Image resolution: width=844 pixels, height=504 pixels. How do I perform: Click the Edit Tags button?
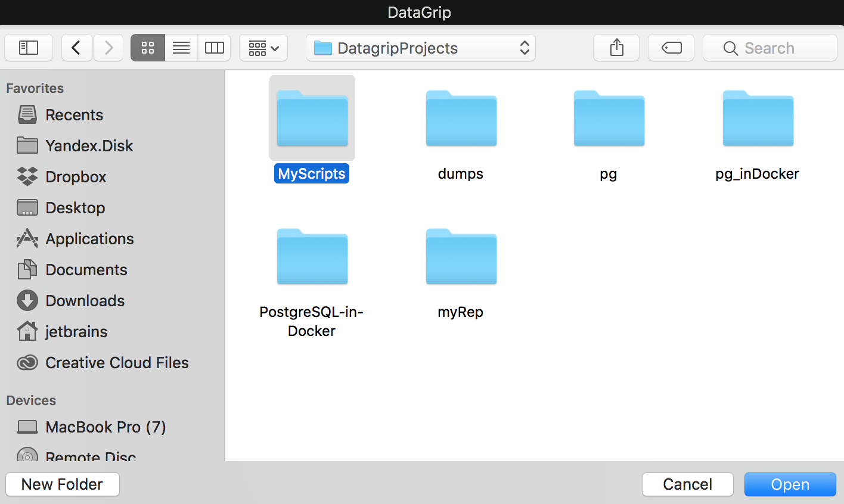(x=671, y=48)
